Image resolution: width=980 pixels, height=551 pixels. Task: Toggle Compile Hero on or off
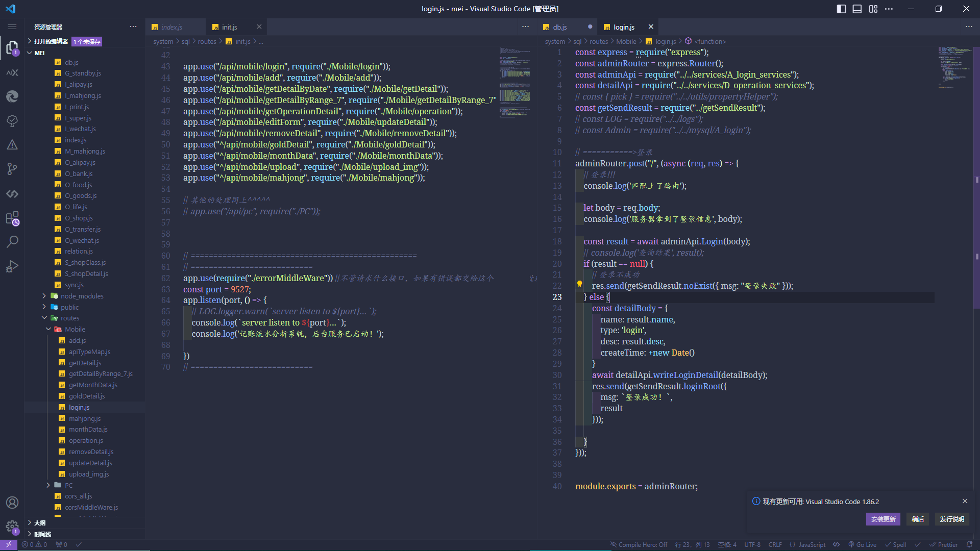[639, 544]
